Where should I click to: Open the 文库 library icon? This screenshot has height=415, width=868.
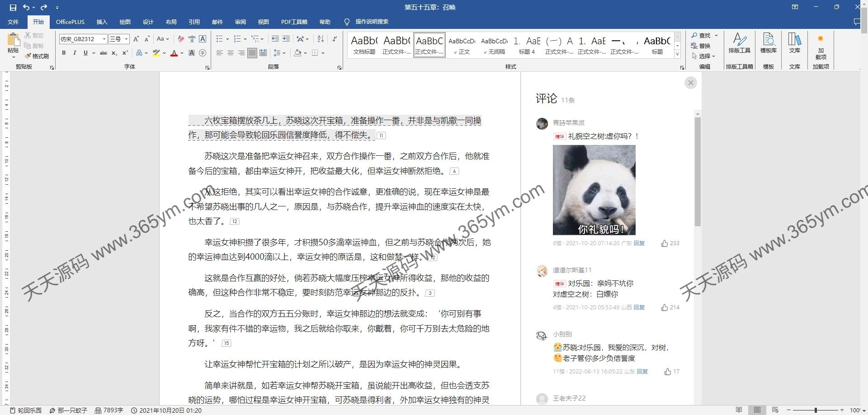795,43
